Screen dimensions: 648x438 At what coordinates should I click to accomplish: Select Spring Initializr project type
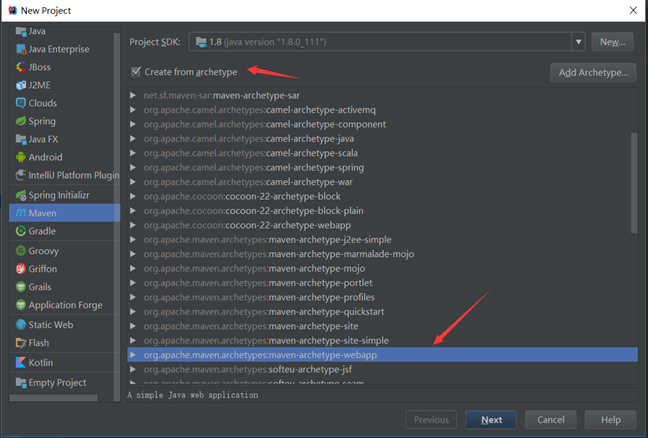tap(59, 195)
